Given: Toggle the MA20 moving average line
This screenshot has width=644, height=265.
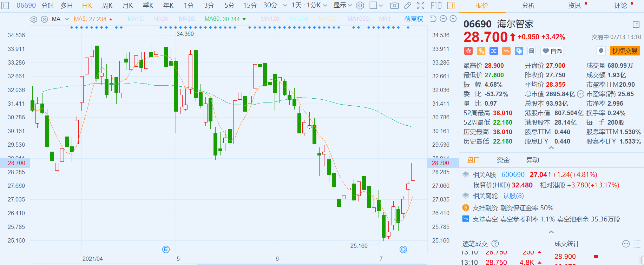Looking at the screenshot, I should point(162,19).
